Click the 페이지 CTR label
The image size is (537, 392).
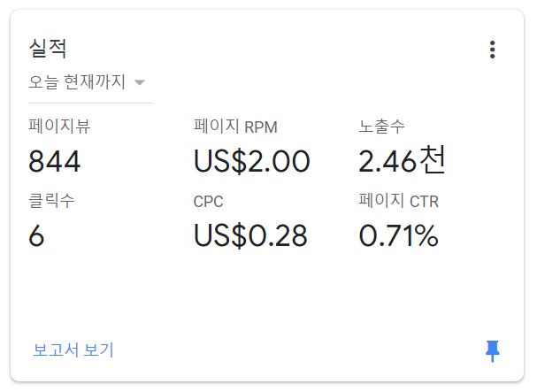pyautogui.click(x=399, y=201)
